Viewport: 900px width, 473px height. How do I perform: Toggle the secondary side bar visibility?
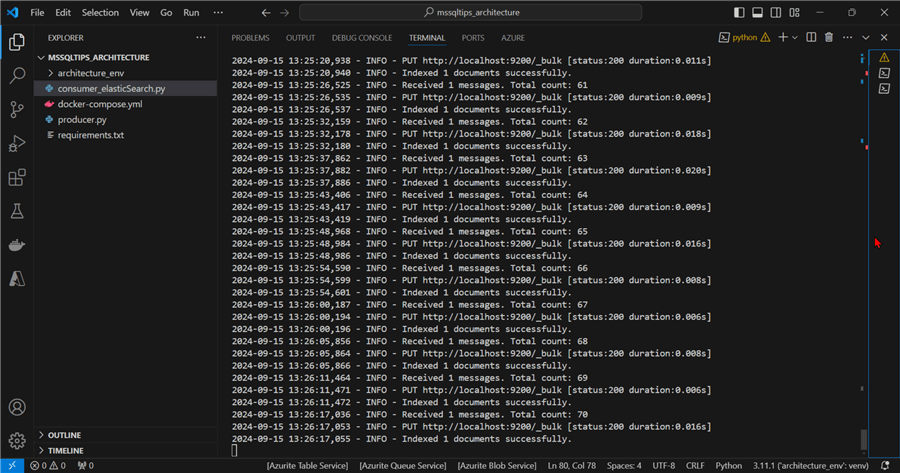777,13
